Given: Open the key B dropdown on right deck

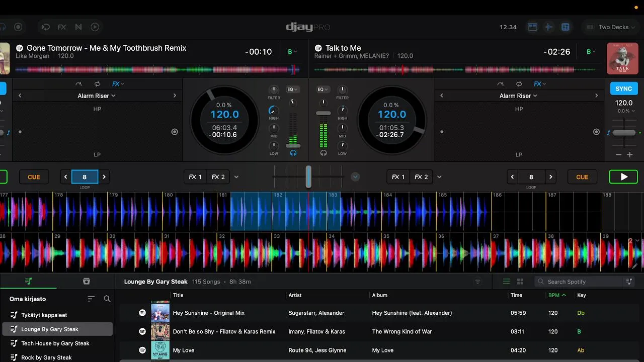Looking at the screenshot, I should [591, 52].
